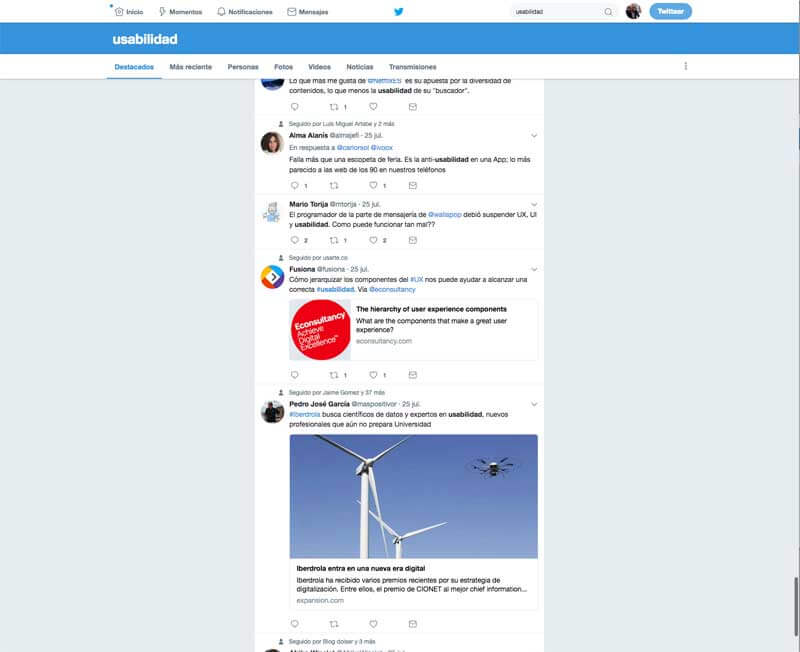Viewport: 800px width, 652px height.
Task: Like Mario Torija tweet
Action: 373,240
